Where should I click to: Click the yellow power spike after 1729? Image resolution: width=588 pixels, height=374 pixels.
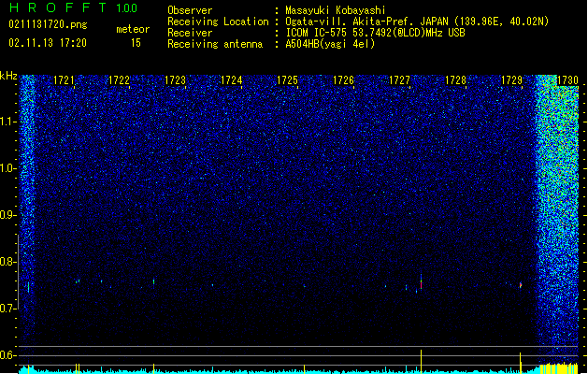click(520, 363)
